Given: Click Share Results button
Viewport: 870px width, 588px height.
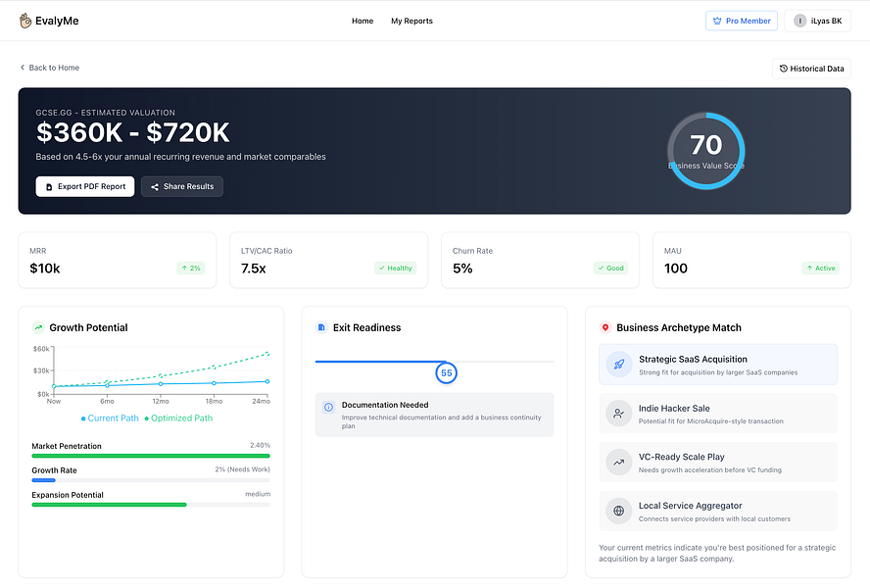Looking at the screenshot, I should click(182, 186).
